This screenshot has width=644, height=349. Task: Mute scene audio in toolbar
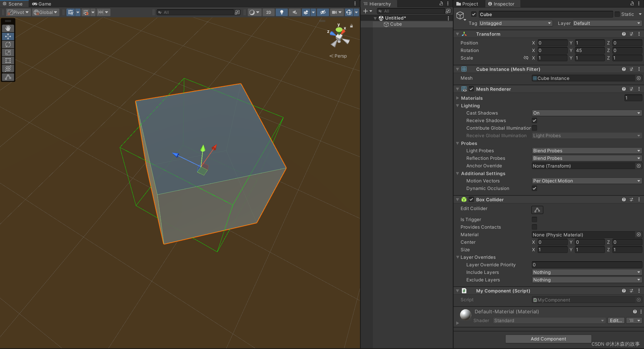point(295,12)
